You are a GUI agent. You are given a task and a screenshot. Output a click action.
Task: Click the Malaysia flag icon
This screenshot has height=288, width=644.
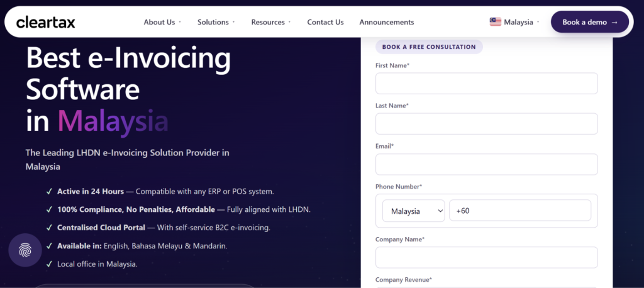point(496,22)
